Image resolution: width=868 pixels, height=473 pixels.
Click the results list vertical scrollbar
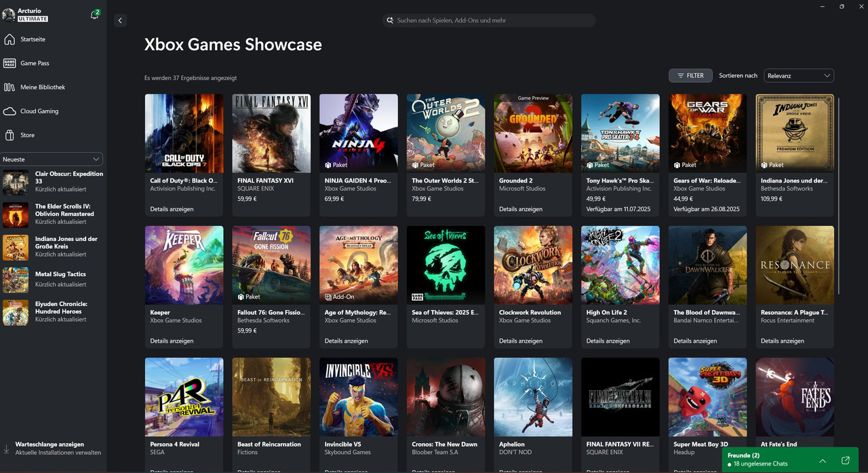(x=839, y=195)
